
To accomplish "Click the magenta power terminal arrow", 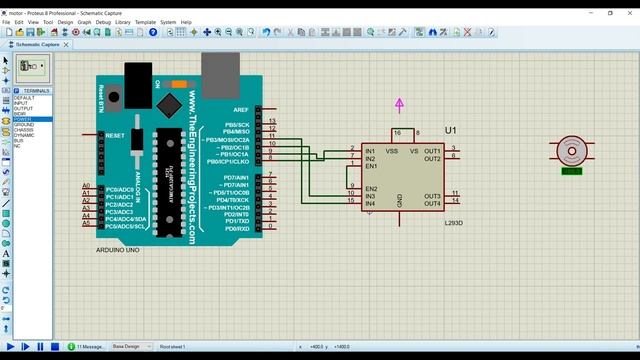I will (x=399, y=105).
